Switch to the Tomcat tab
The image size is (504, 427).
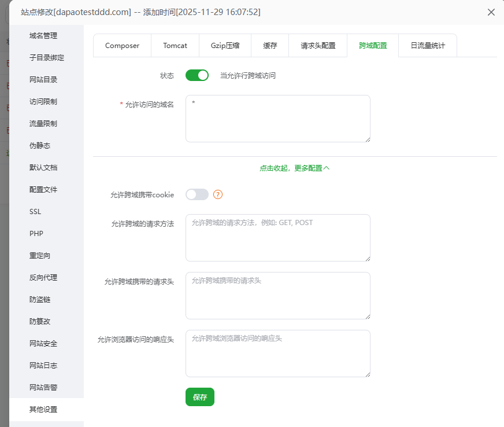tap(175, 45)
